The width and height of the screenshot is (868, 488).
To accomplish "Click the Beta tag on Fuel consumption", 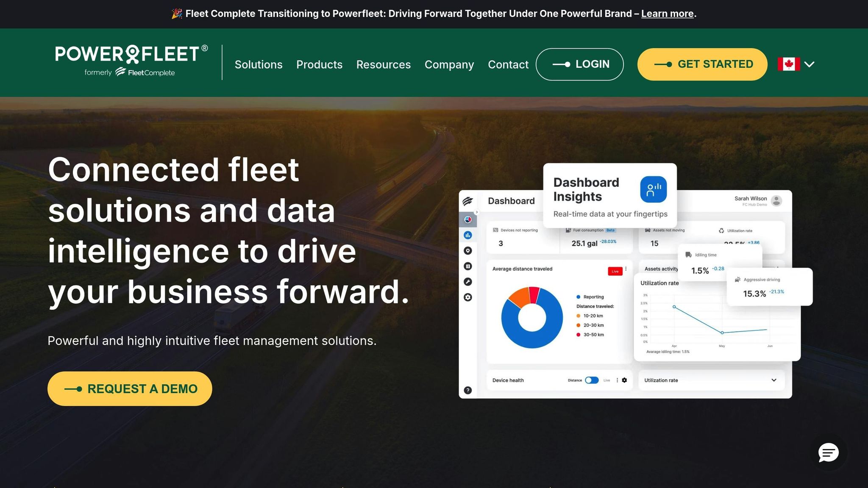I will (610, 230).
